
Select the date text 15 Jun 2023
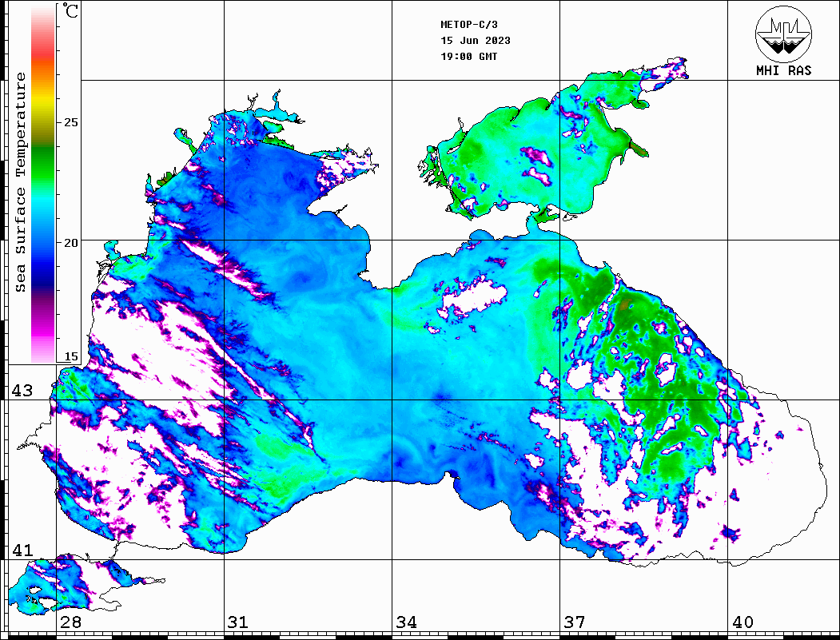pyautogui.click(x=476, y=41)
